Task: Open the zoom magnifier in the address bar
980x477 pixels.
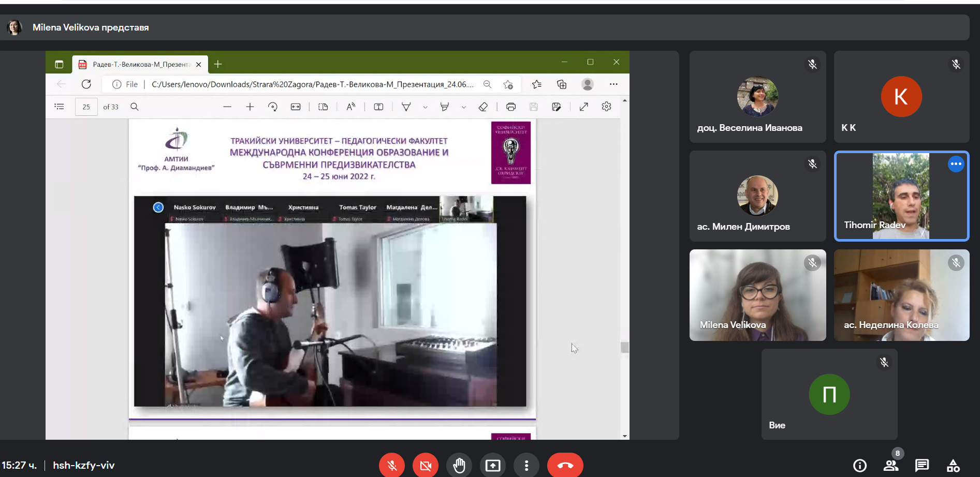Action: [x=487, y=84]
